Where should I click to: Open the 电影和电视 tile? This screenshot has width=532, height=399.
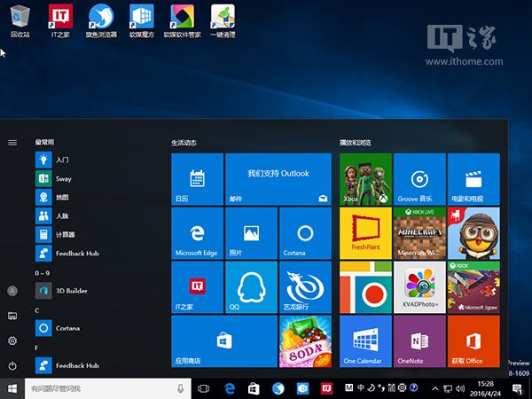[x=473, y=179]
